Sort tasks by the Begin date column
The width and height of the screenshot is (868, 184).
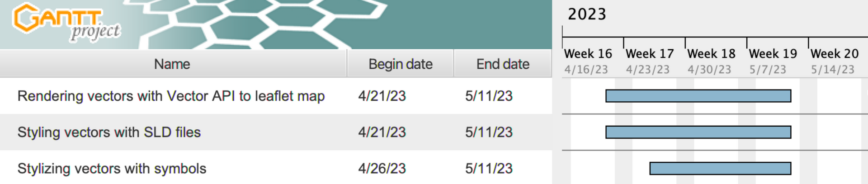pyautogui.click(x=401, y=64)
